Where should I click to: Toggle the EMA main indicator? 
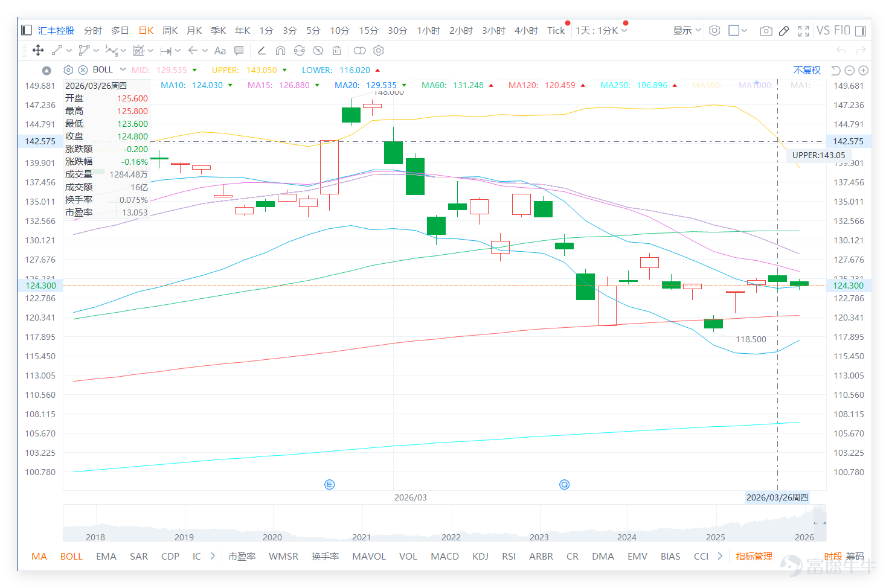pos(106,556)
